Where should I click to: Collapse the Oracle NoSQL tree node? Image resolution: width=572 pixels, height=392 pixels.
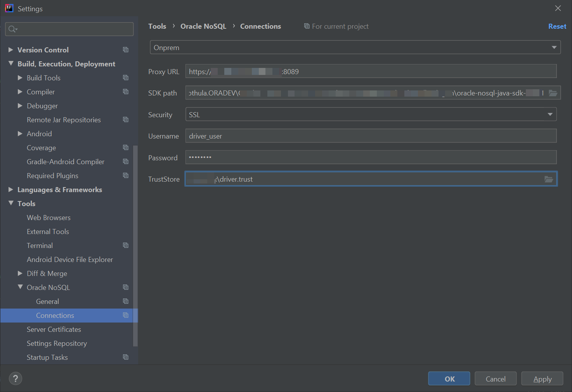click(x=20, y=287)
